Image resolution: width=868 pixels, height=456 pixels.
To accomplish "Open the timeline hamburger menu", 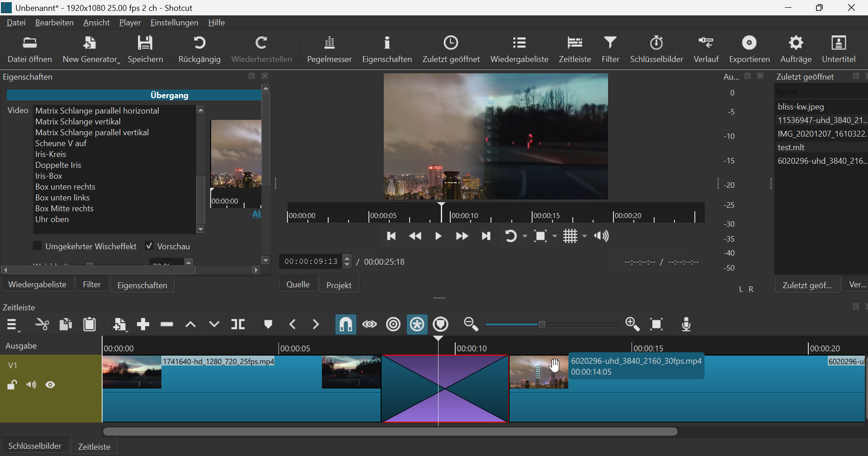I will pos(13,325).
